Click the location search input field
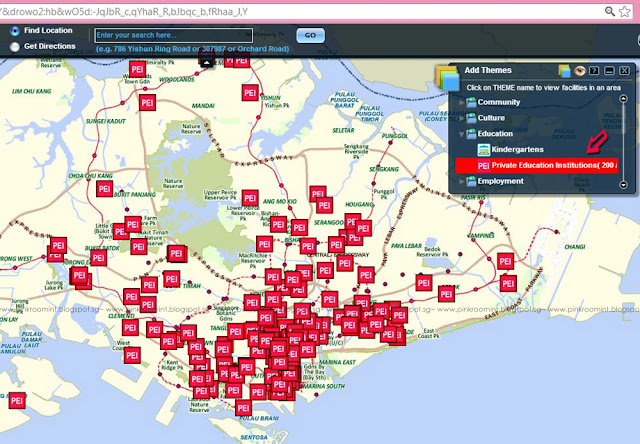The width and height of the screenshot is (640, 444). pyautogui.click(x=174, y=35)
